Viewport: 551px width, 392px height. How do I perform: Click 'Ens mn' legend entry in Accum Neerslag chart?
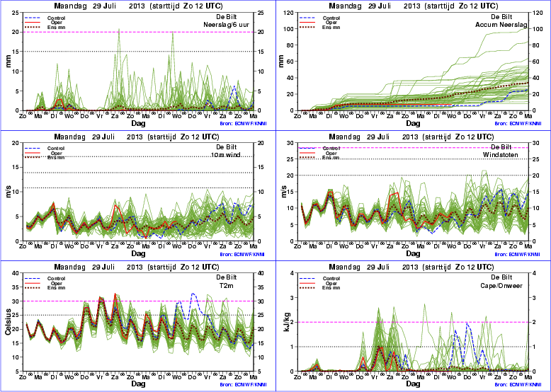331,28
